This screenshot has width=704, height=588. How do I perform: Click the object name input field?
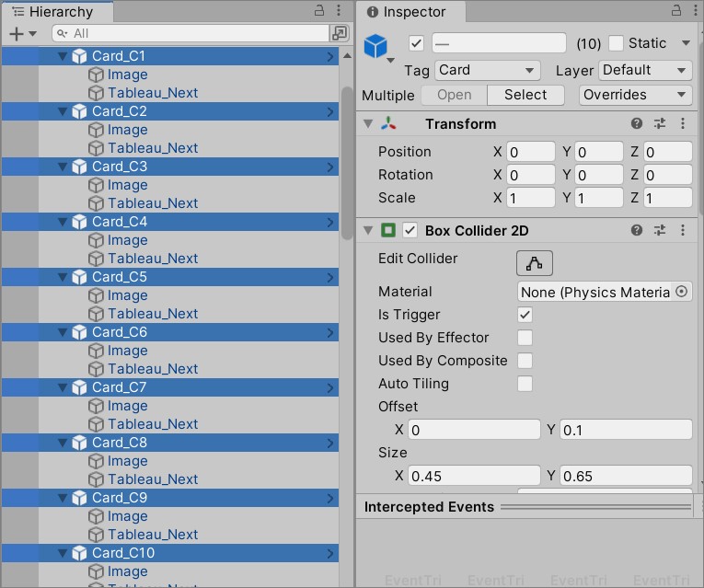point(499,43)
